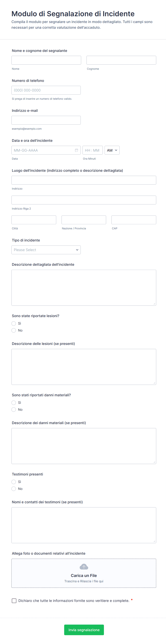Click Invia segnalazione button

click(84, 630)
